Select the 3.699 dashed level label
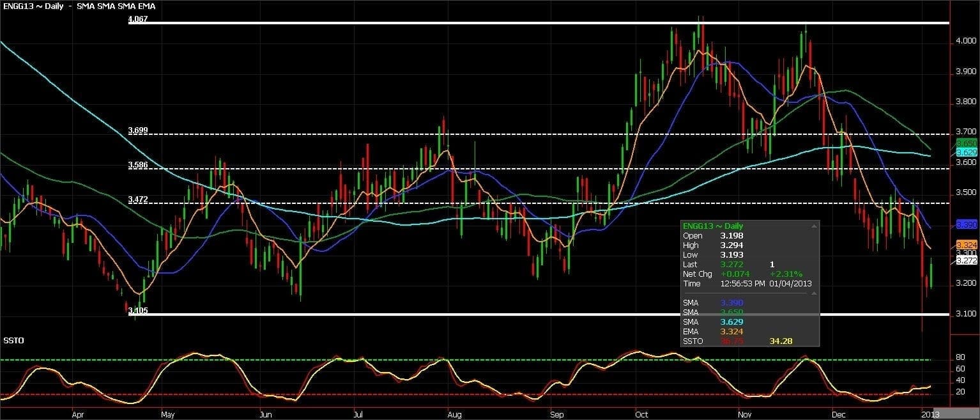This screenshot has height=420, width=980. [x=138, y=130]
